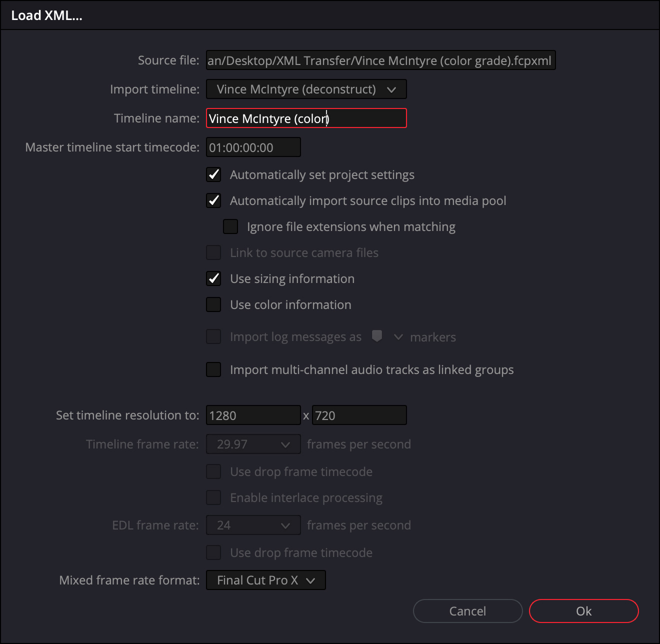Toggle Automatically set project settings checkbox
Screen dimensions: 660x644
click(x=213, y=174)
